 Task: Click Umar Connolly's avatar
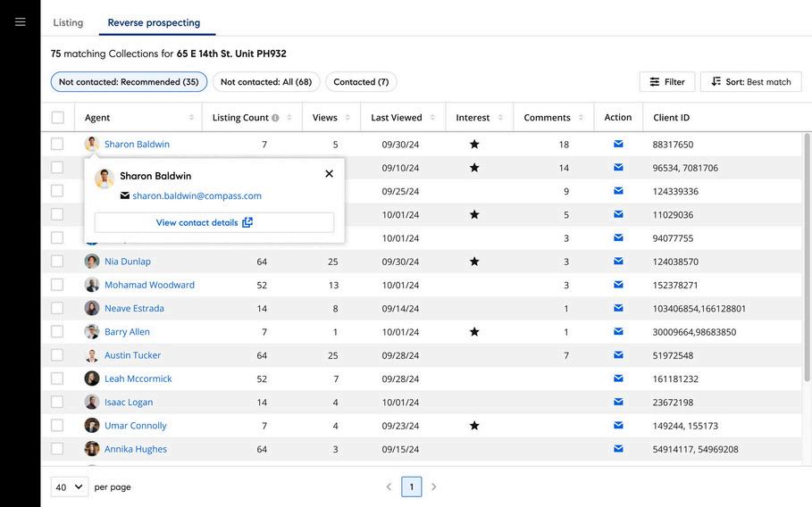pos(92,426)
